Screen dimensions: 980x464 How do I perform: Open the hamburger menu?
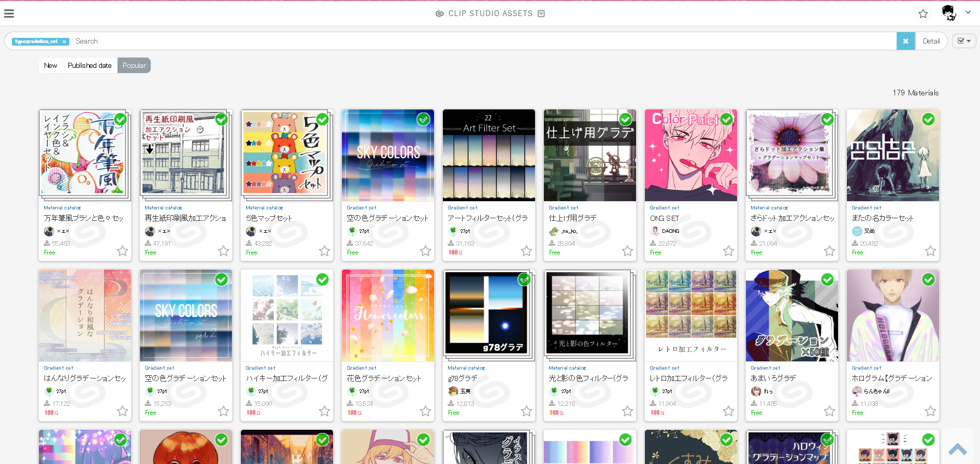click(x=9, y=13)
